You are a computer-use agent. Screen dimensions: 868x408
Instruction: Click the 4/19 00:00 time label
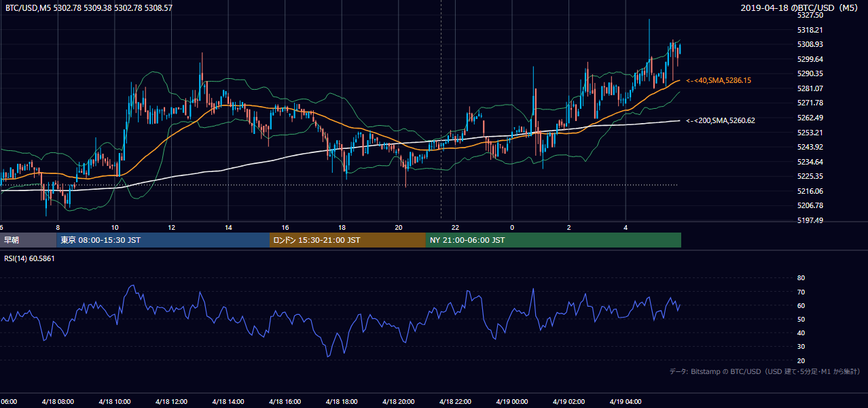click(511, 402)
